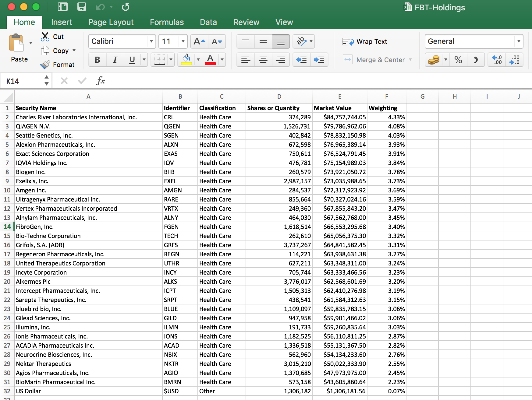The height and width of the screenshot is (400, 532).
Task: Toggle Bold formatting
Action: 98,59
